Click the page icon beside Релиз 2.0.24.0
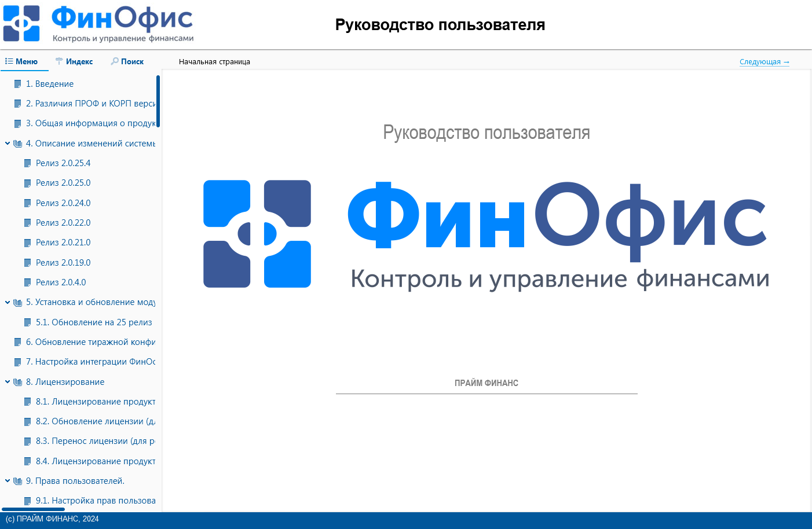The image size is (812, 529). coord(28,203)
